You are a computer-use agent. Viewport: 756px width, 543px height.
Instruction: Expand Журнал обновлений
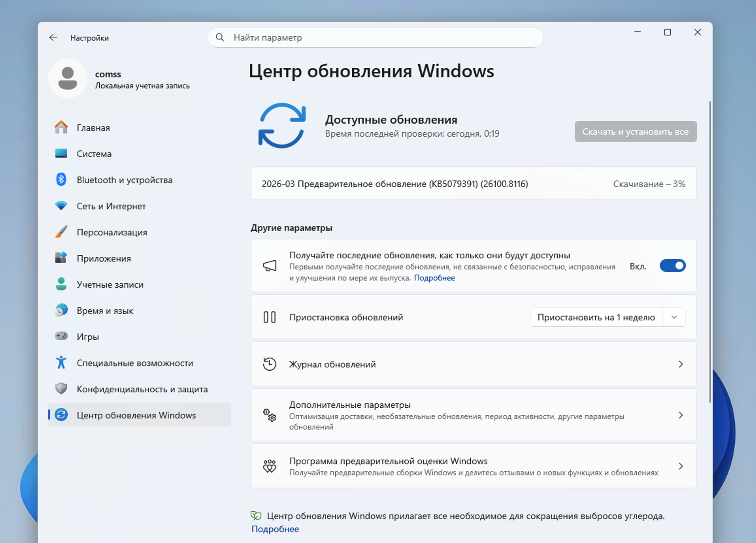pos(473,364)
